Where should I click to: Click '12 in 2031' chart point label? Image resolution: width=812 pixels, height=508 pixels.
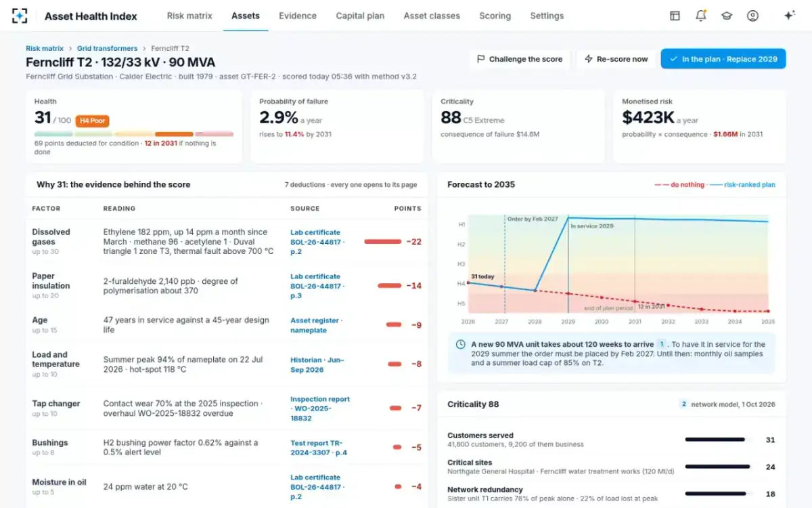pyautogui.click(x=651, y=307)
